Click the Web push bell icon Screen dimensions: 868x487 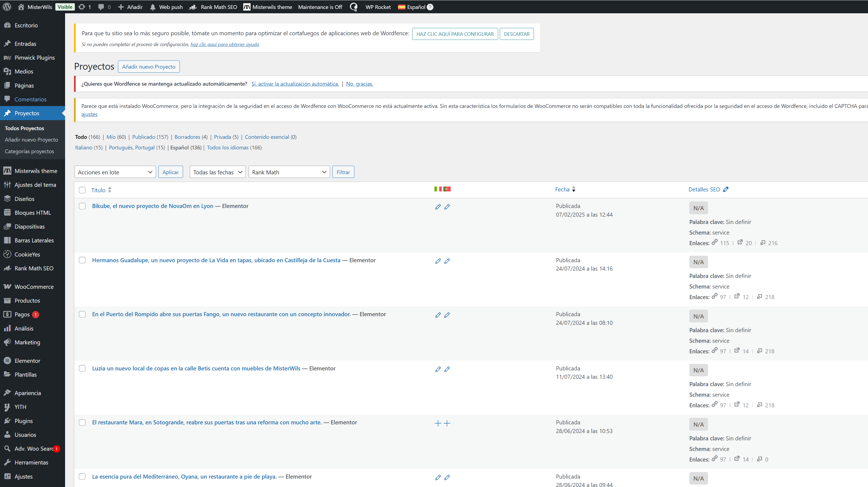(153, 7)
